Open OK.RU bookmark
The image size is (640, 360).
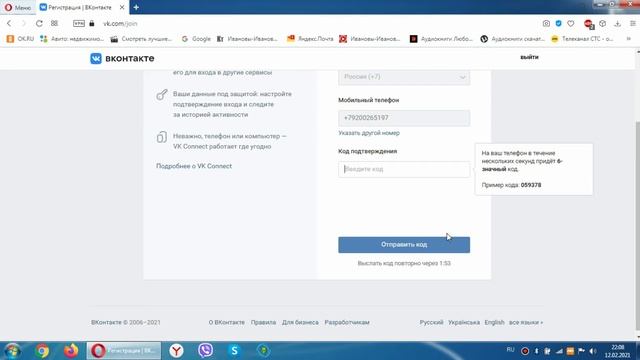(x=20, y=39)
